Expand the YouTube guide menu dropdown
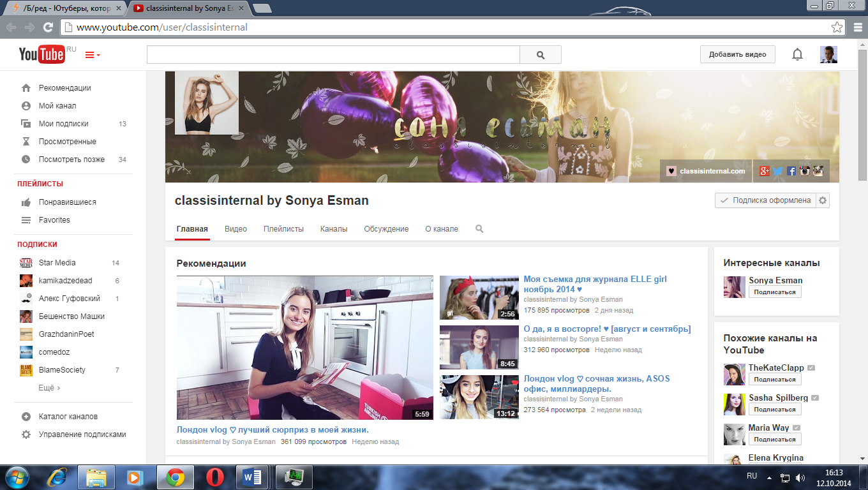Viewport: 868px width, 490px height. coord(93,56)
